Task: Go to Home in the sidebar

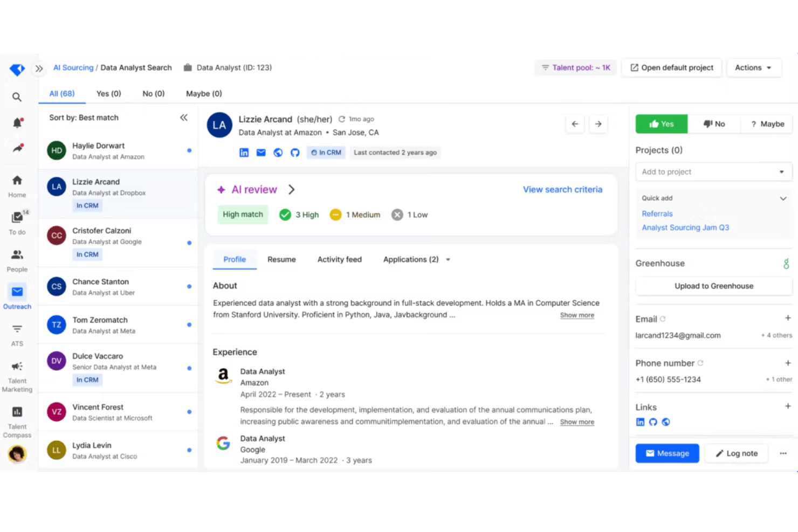Action: tap(17, 186)
